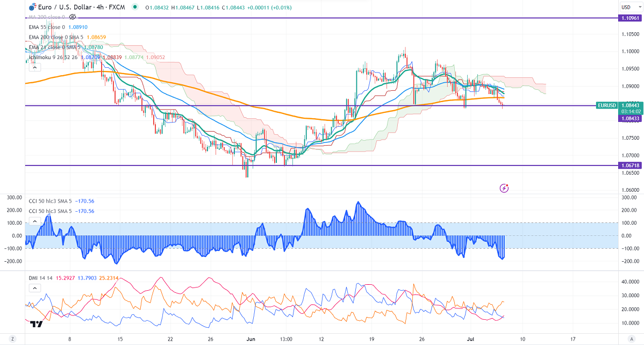Click the 1.10000 price scale label
Screen dimensions: 644x345
630,52
